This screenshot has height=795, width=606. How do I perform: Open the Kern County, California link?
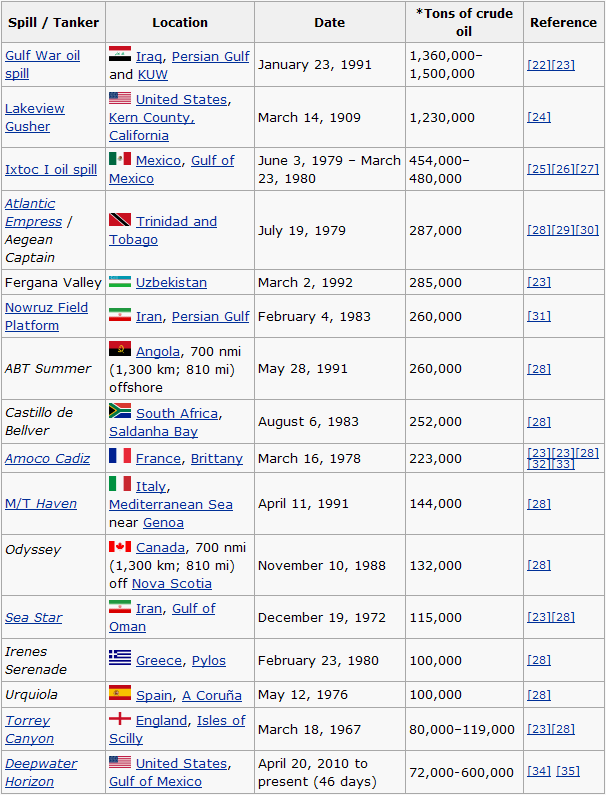(x=152, y=126)
